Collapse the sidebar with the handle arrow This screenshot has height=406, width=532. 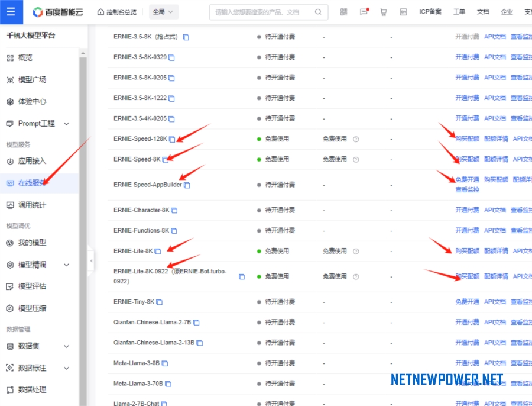(91, 260)
